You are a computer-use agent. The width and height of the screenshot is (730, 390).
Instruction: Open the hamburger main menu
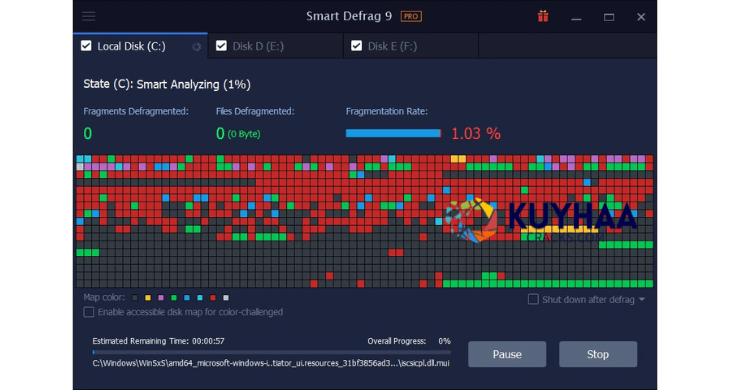click(88, 17)
